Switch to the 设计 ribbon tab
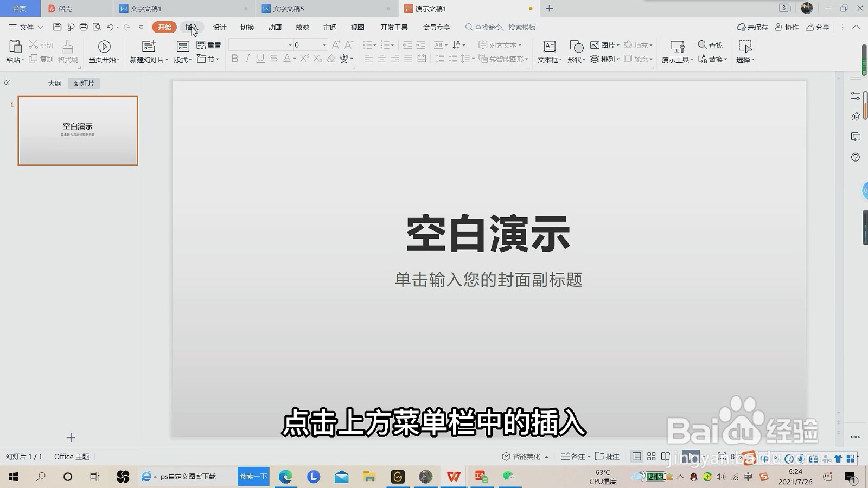This screenshot has height=488, width=868. click(219, 27)
